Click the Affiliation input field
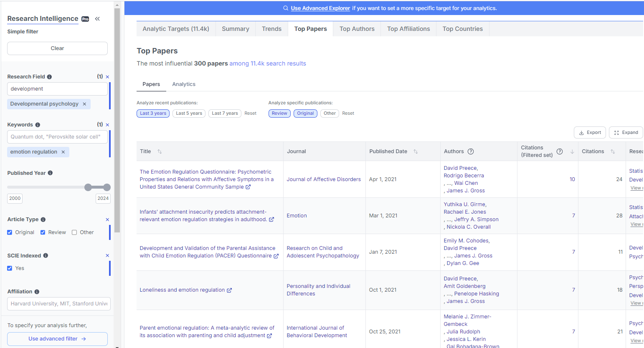Screen dimensions: 644x348 [58, 303]
